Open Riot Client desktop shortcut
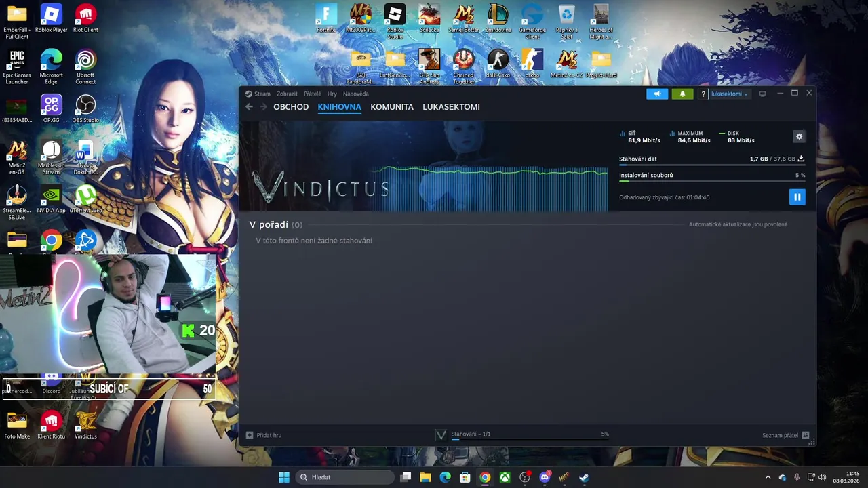 85,19
